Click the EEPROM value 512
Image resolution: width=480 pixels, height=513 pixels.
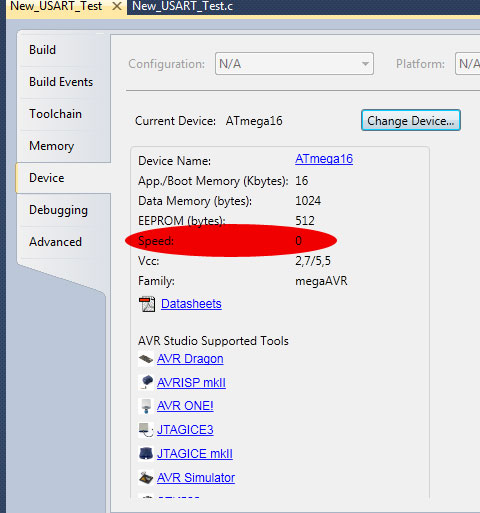305,221
